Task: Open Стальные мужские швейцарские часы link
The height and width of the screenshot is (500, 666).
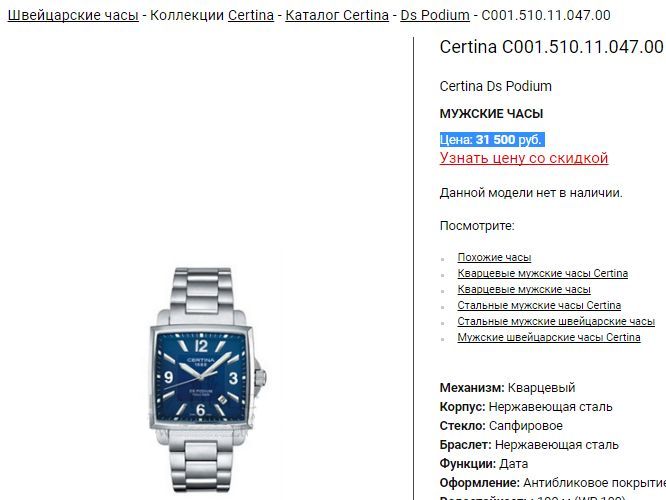Action: (556, 322)
